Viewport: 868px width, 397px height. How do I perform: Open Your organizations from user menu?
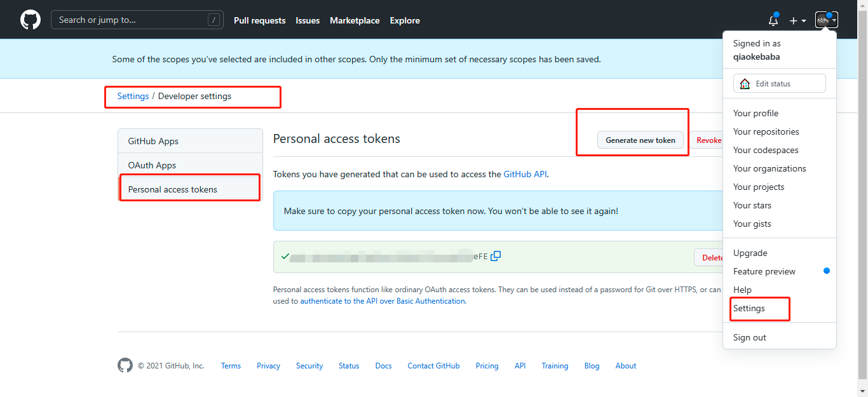click(780, 168)
